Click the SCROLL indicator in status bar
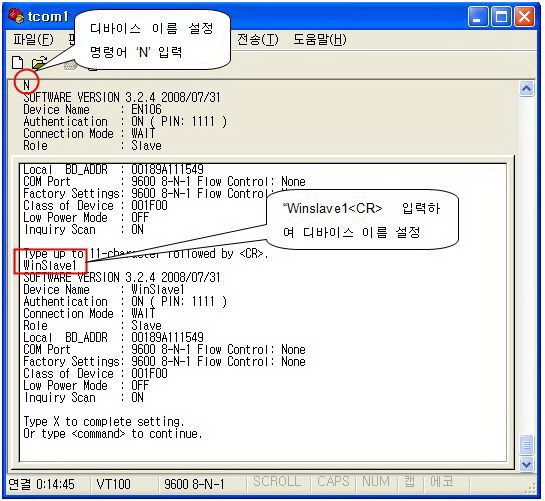This screenshot has height=501, width=545. [x=277, y=482]
